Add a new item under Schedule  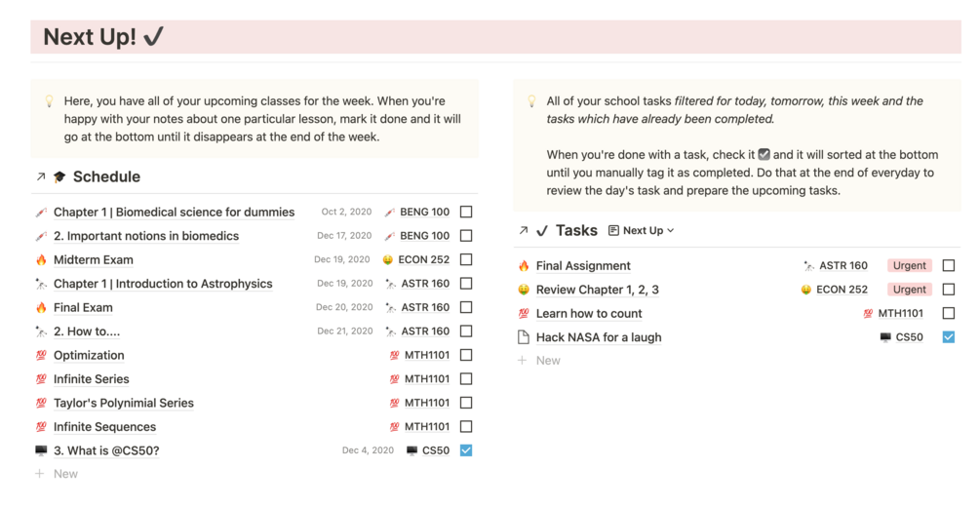click(64, 474)
